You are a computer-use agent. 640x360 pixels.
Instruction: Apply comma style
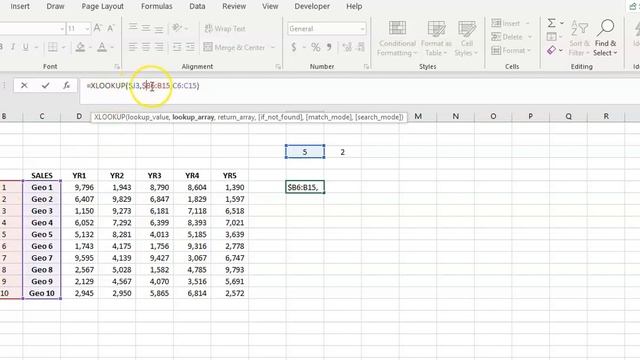click(x=329, y=47)
